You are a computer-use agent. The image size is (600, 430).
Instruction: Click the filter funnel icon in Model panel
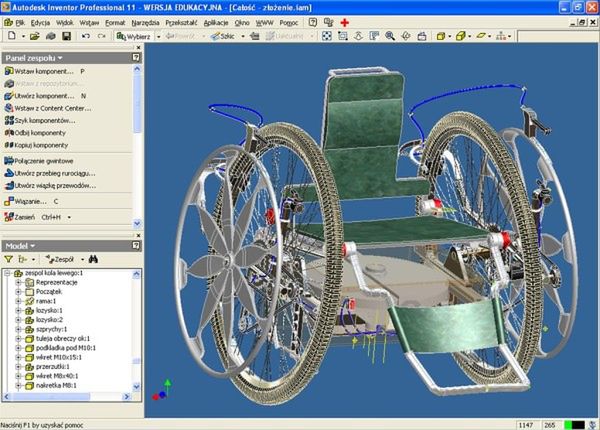pos(8,259)
